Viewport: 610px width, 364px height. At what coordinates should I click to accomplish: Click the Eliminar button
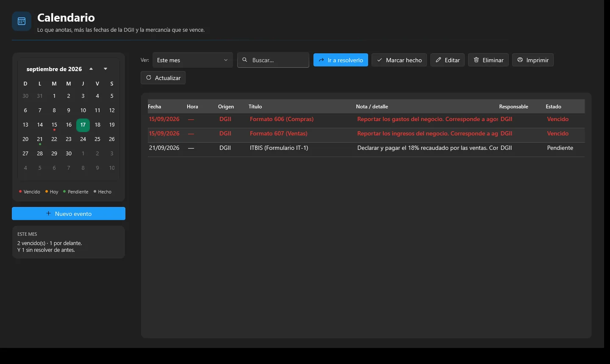click(488, 60)
